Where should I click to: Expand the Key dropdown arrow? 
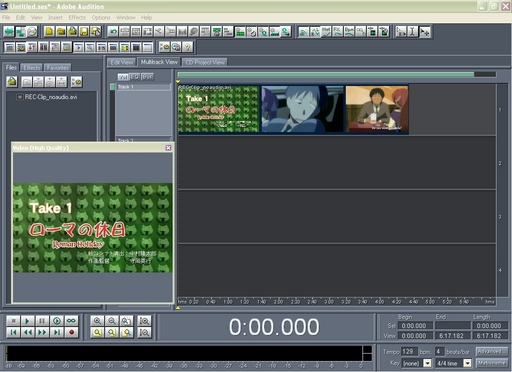point(427,363)
